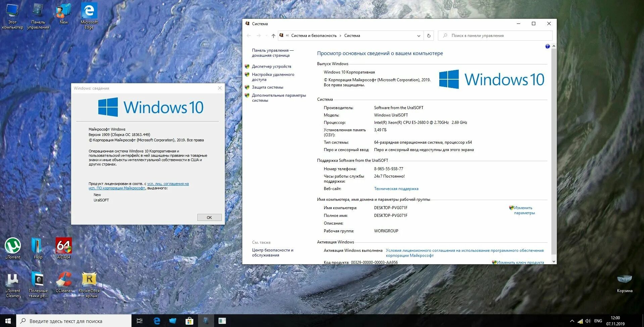This screenshot has width=644, height=327.
Task: Open the Панель управления desktop shortcut
Action: [x=38, y=16]
